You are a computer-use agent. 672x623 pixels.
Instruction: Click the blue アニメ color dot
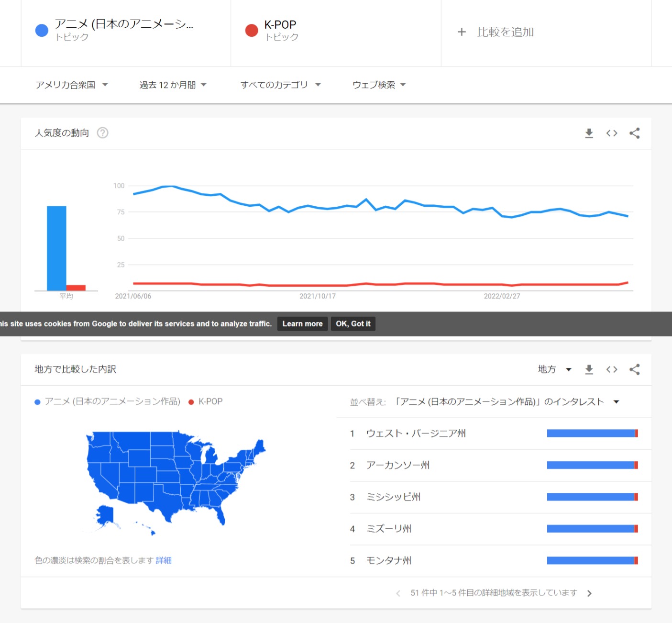pos(42,31)
